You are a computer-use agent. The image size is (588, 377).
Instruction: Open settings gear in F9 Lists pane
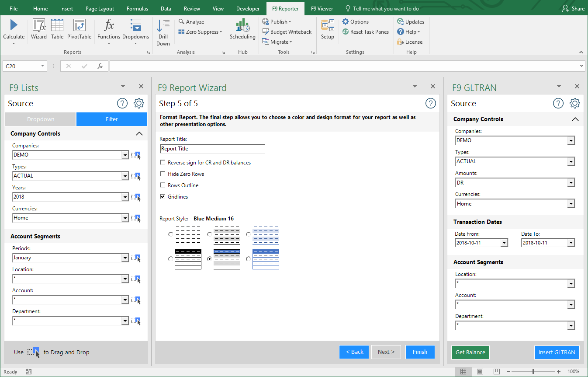[x=139, y=104]
